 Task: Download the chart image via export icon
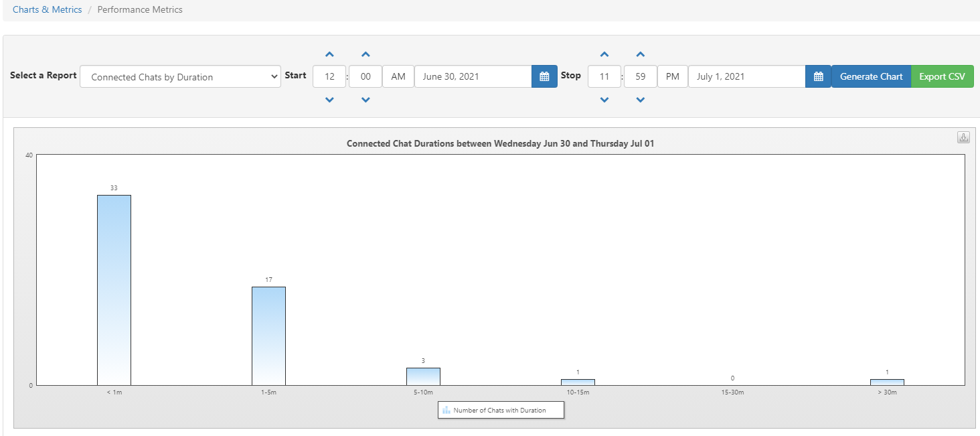(963, 137)
